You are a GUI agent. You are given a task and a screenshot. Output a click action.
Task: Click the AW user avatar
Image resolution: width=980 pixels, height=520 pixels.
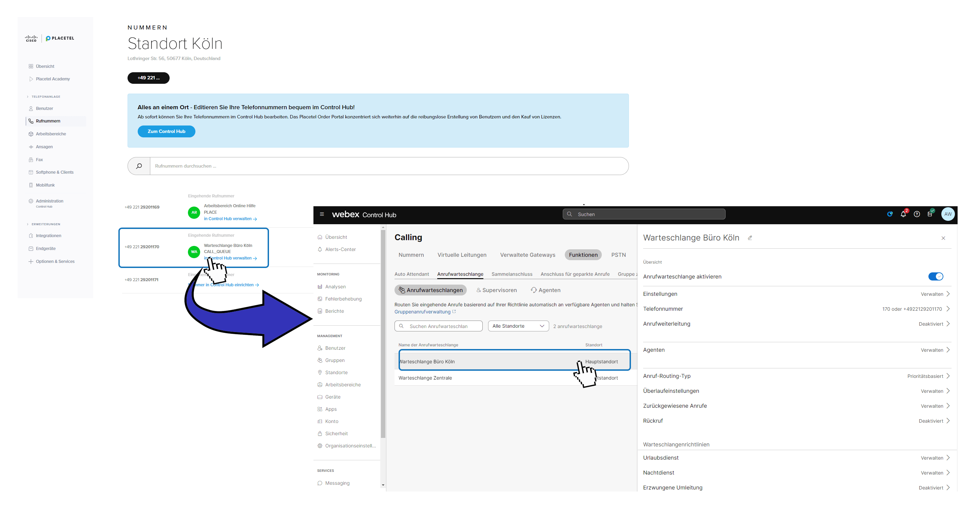[948, 214]
